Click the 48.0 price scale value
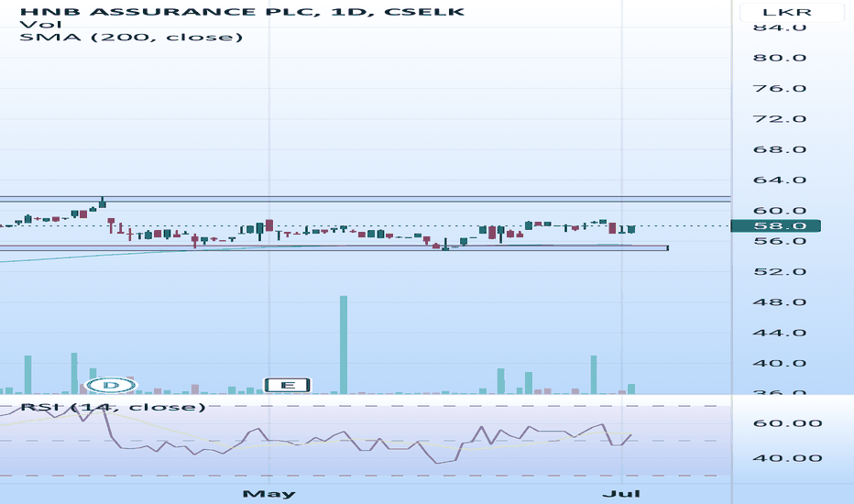The width and height of the screenshot is (854, 504). [x=780, y=301]
